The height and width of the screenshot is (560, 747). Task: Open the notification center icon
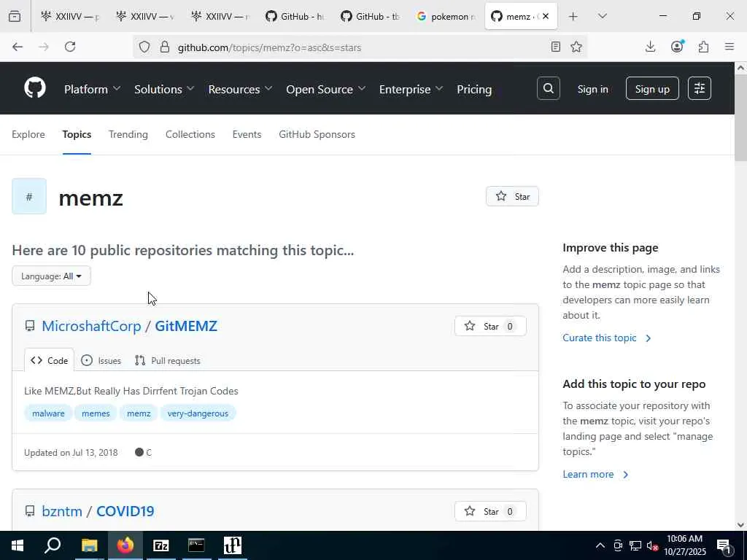pyautogui.click(x=724, y=546)
